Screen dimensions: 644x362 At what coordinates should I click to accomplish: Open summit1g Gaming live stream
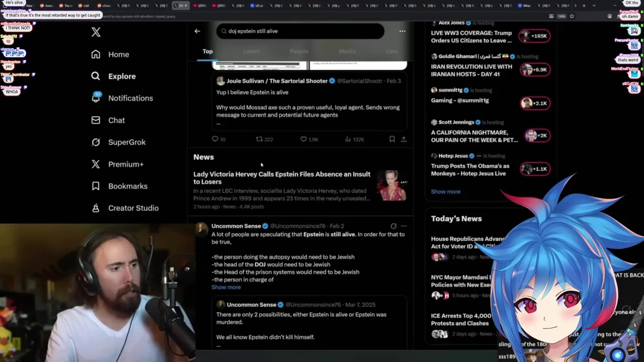point(460,101)
